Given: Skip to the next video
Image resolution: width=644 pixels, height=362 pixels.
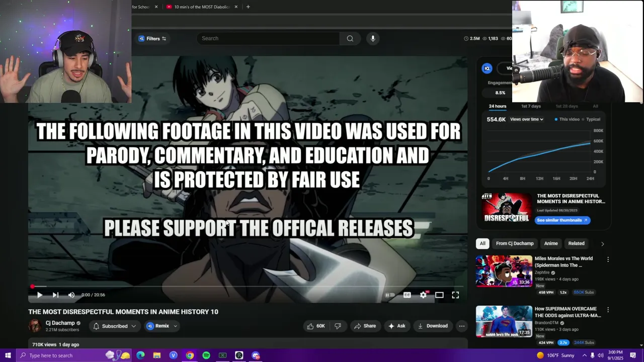Looking at the screenshot, I should tap(55, 295).
